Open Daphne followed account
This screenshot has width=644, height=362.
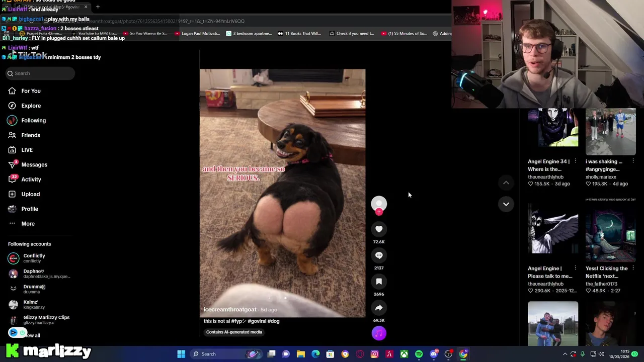tap(39, 274)
